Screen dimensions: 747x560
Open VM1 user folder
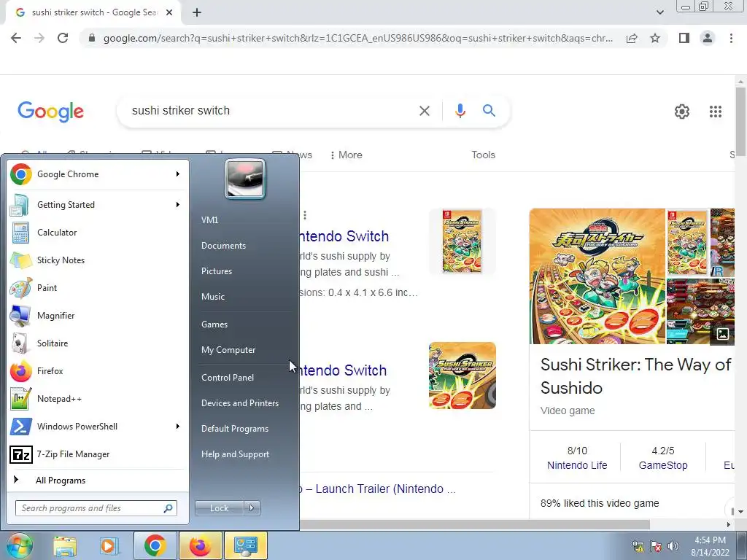pos(209,220)
